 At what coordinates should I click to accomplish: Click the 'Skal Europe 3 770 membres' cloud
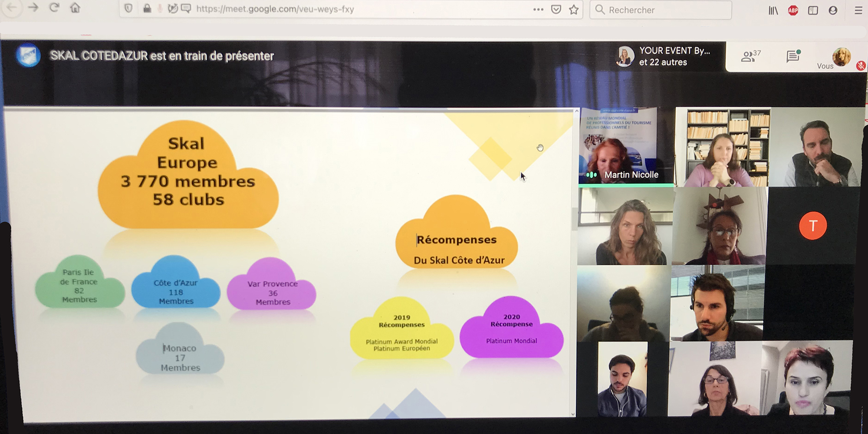point(188,174)
